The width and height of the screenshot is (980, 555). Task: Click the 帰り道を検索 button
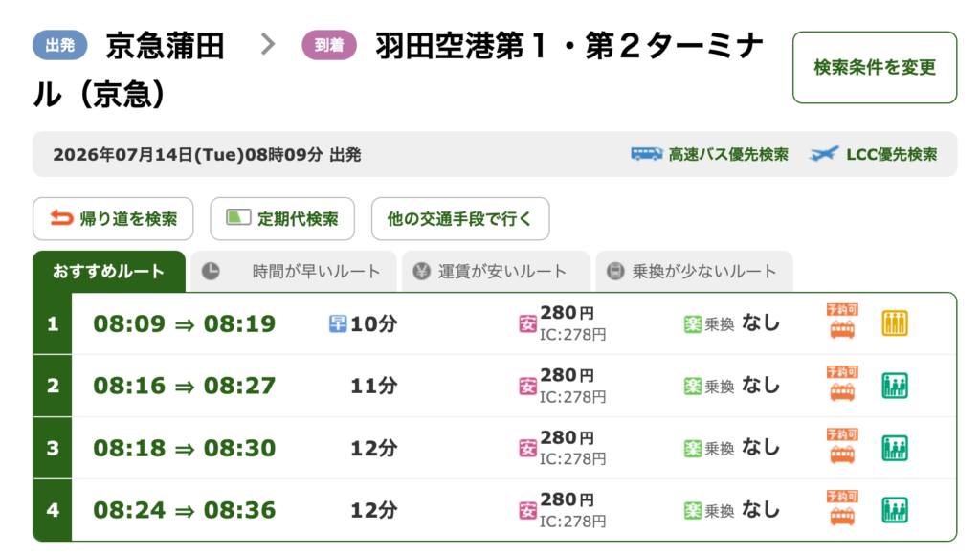tap(113, 219)
